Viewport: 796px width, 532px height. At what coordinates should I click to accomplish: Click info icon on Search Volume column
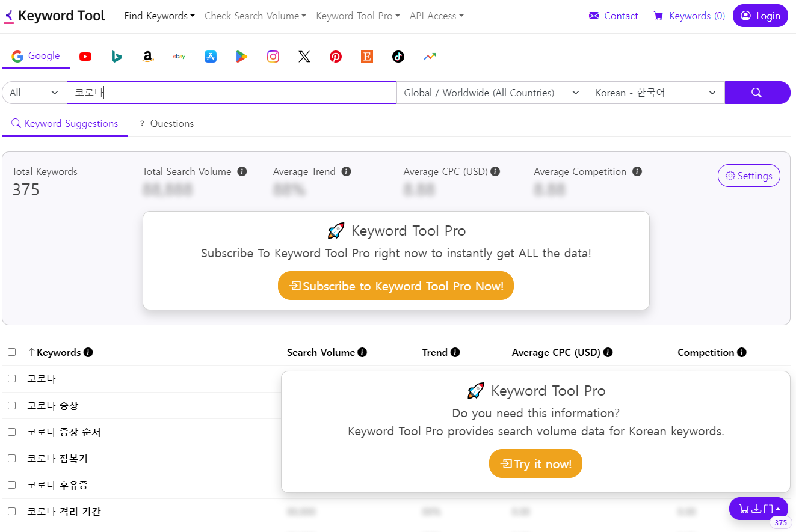click(362, 352)
